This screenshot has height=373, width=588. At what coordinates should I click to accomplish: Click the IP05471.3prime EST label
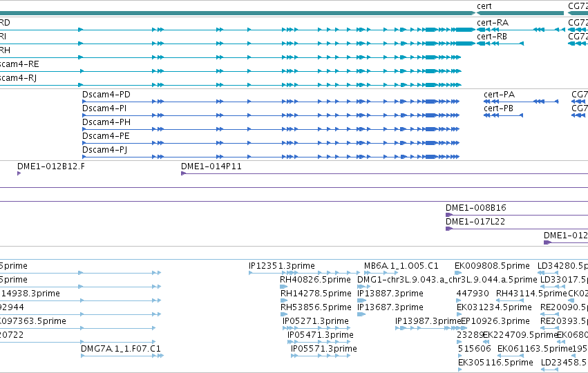click(x=320, y=335)
